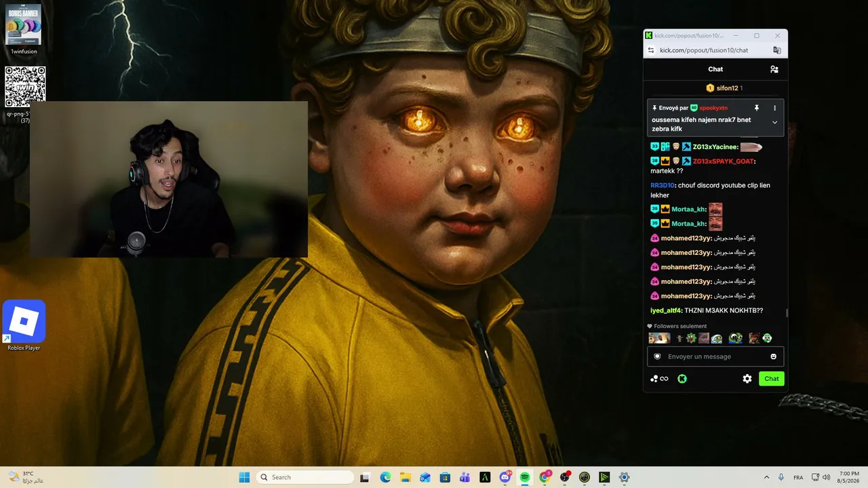Screen dimensions: 868x488
Task: Open Task View on the taskbar
Action: pos(364,477)
